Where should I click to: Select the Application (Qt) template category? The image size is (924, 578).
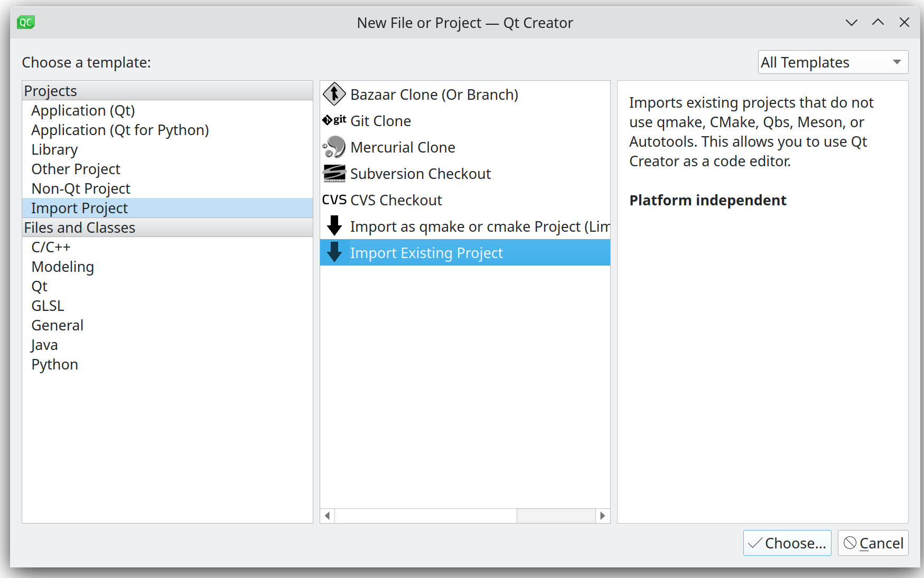83,110
